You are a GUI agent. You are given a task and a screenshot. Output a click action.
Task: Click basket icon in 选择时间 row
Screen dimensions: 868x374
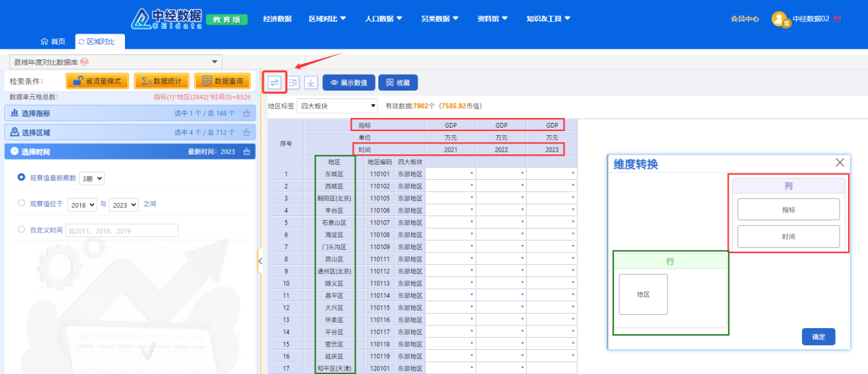[x=247, y=152]
